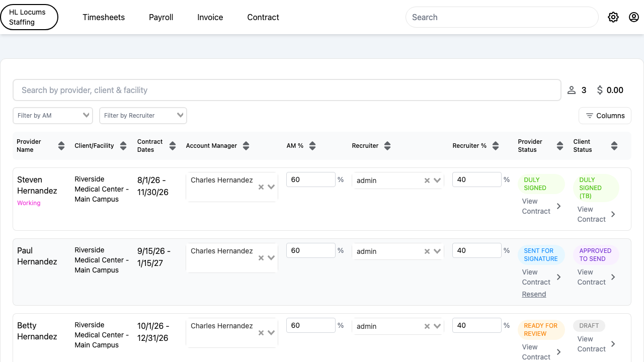644x362 pixels.
Task: Sort by Client/Facility column arrows
Action: (123, 146)
